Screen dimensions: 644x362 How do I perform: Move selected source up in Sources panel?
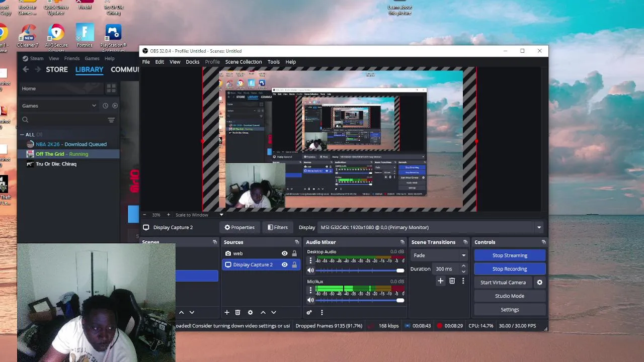click(263, 312)
